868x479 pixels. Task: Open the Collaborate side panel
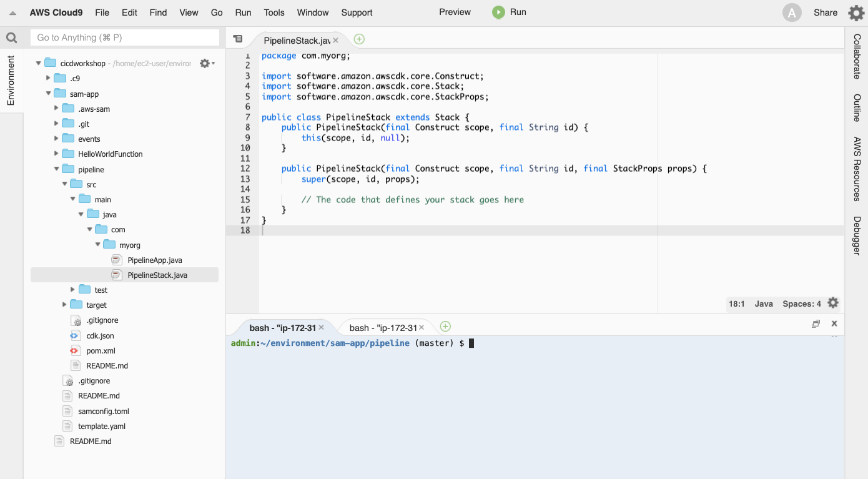(857, 56)
